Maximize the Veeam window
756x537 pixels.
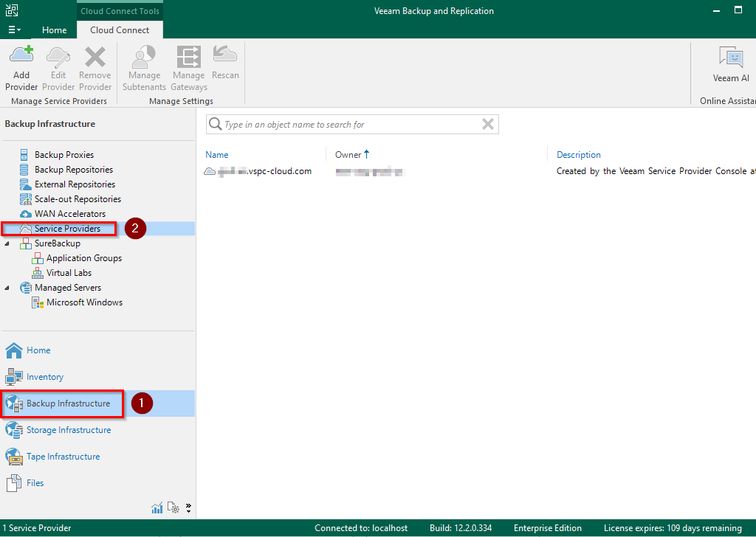coord(738,10)
